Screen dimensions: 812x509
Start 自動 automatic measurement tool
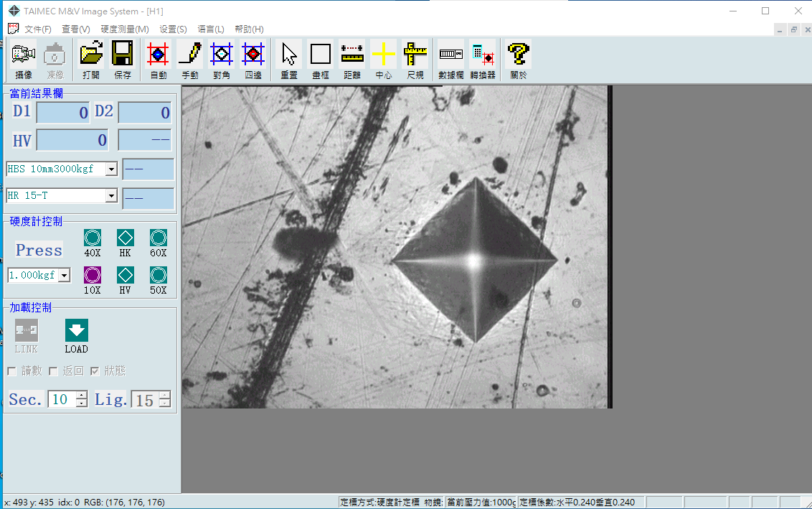pos(158,59)
